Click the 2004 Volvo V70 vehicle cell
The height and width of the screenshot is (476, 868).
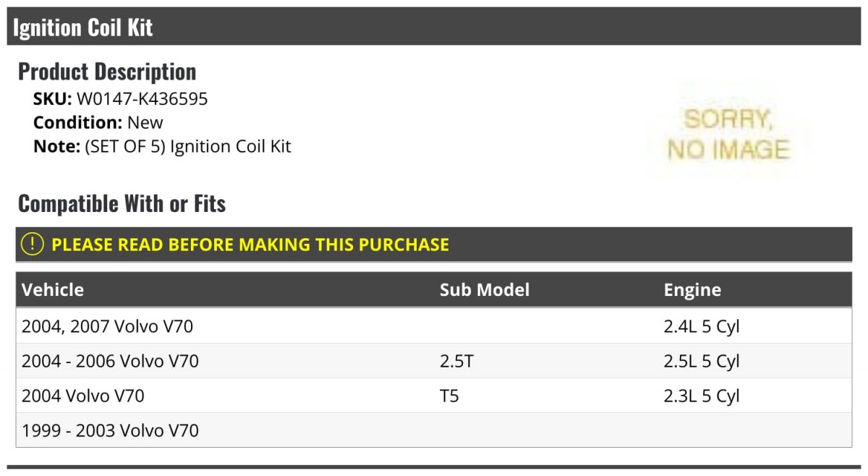83,396
